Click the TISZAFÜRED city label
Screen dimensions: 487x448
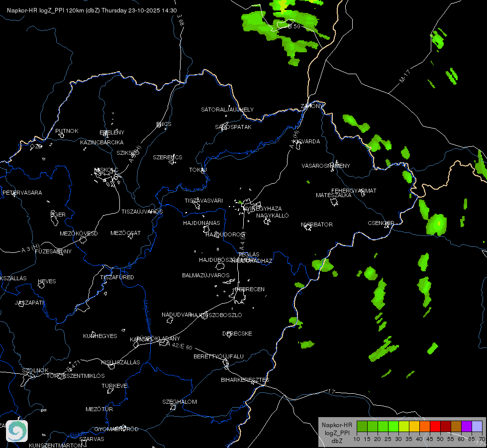point(117,277)
